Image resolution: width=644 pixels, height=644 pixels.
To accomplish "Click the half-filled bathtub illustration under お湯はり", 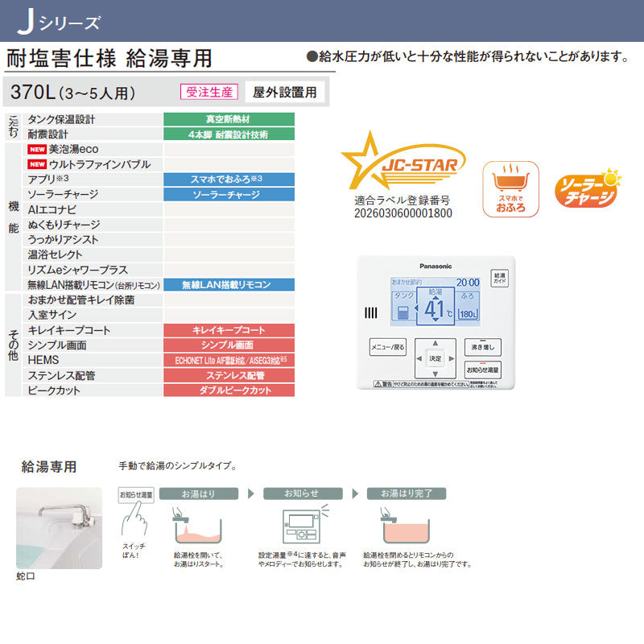I will [x=197, y=526].
